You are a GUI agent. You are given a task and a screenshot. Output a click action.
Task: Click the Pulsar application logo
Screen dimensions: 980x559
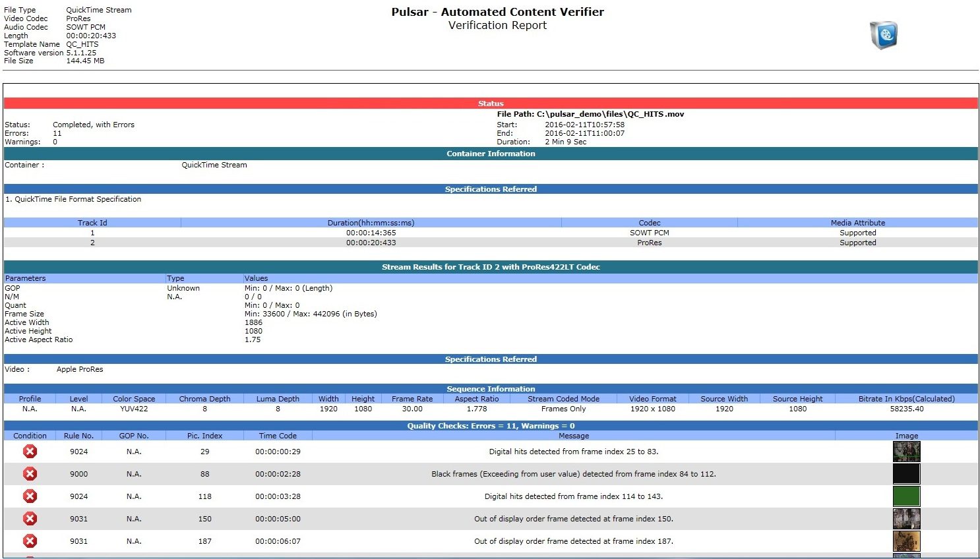point(884,34)
